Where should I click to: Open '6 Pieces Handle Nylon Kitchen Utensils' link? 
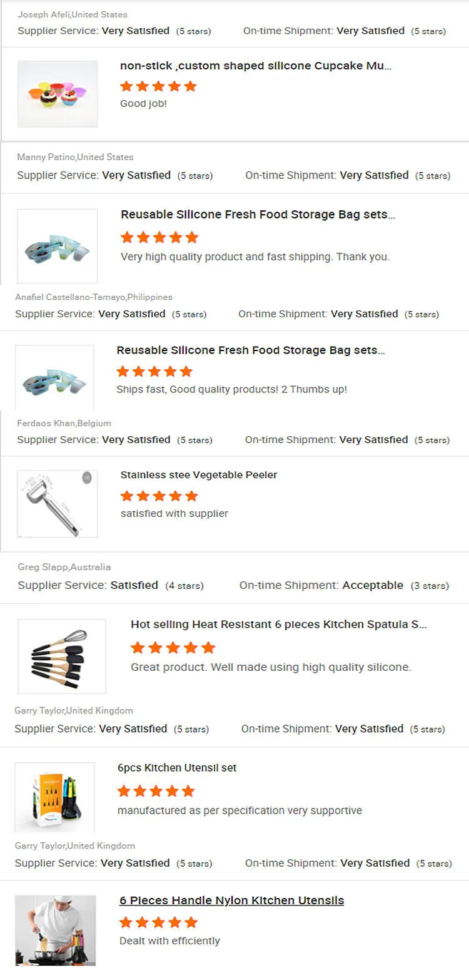tap(231, 901)
